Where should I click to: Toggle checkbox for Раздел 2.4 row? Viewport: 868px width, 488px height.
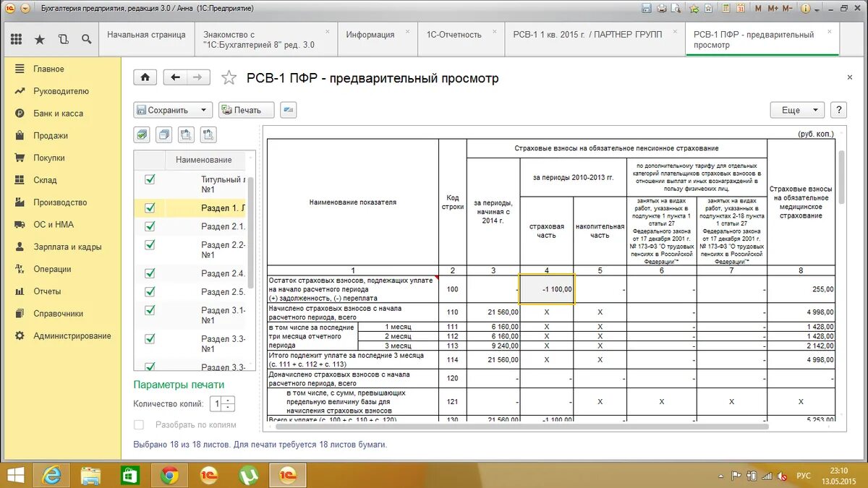150,273
